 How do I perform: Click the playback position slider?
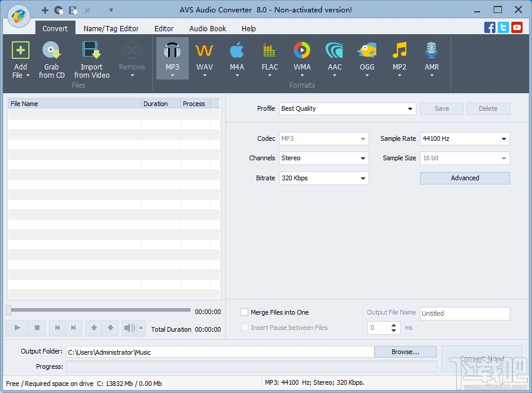click(99, 310)
